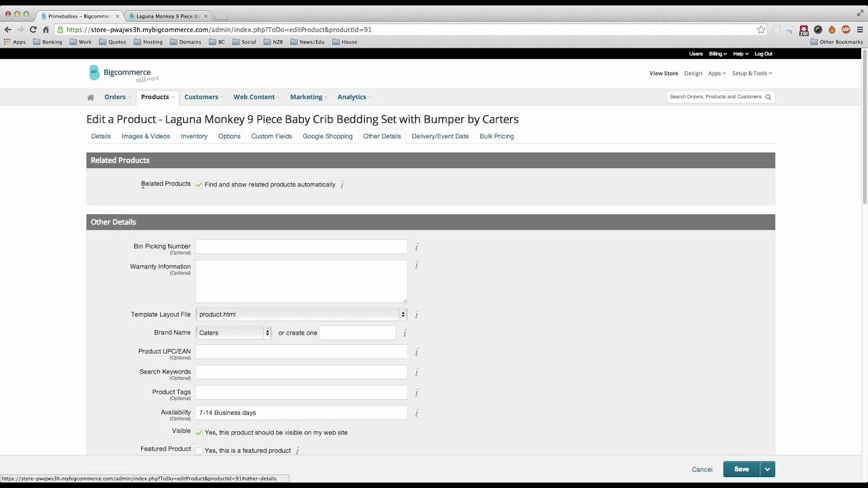Viewport: 868px width, 488px height.
Task: Click info icon beside Search Keywords
Action: (416, 372)
